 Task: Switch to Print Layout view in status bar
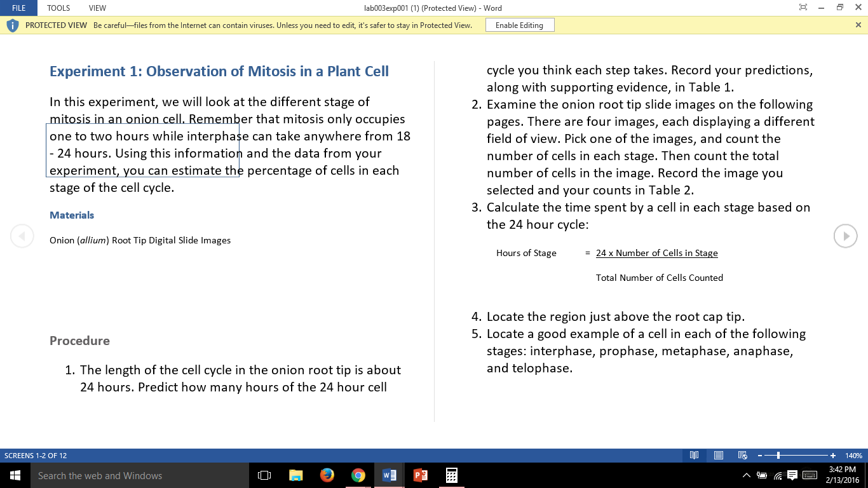pos(719,456)
